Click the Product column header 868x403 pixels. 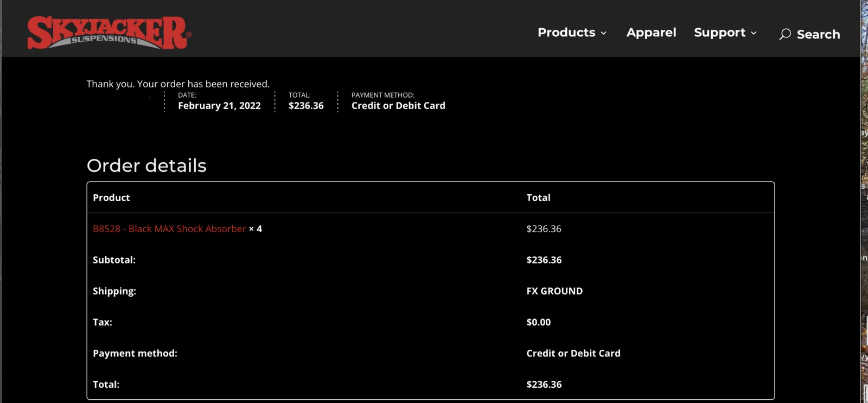pyautogui.click(x=111, y=198)
